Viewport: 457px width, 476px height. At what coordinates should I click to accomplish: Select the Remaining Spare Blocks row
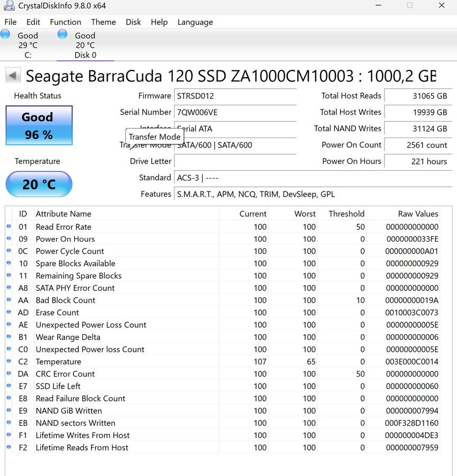[x=223, y=276]
